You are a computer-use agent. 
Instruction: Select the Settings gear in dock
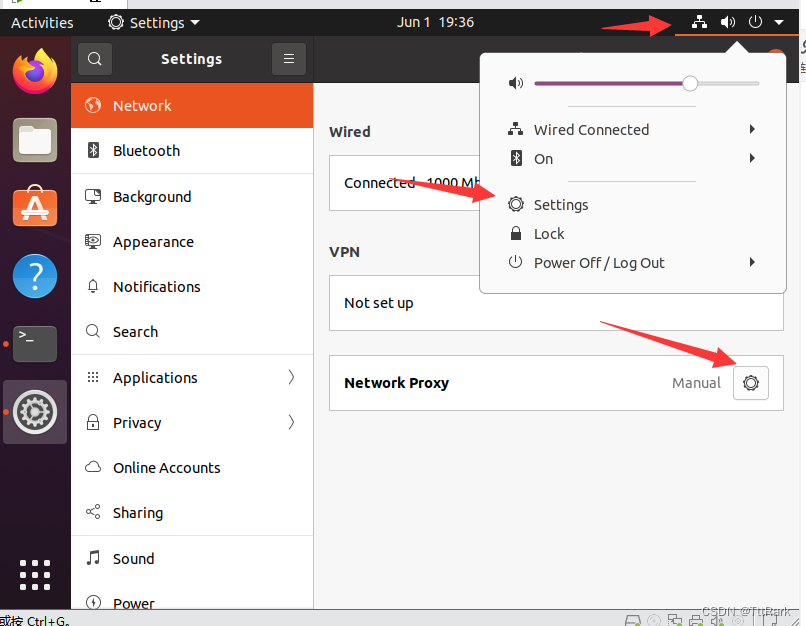click(x=35, y=412)
